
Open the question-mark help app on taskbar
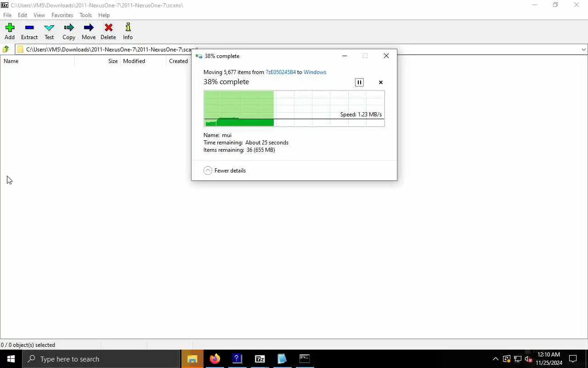(237, 359)
